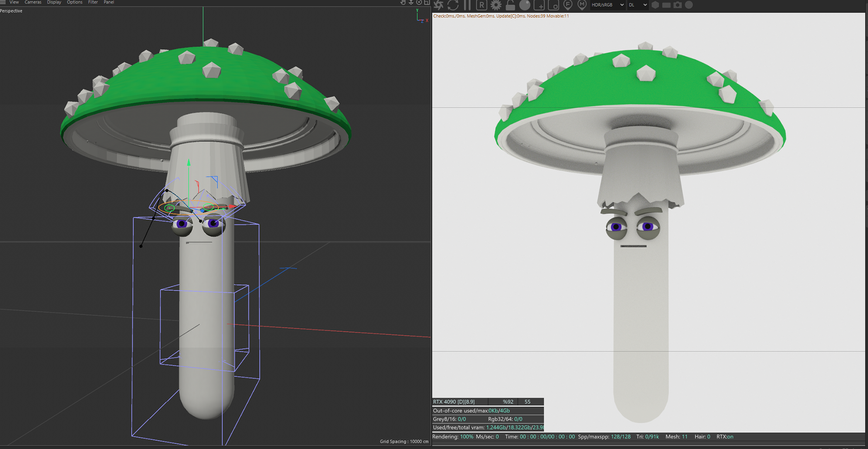Click the Ms/sec: 0 status
This screenshot has width=868, height=449.
(487, 437)
